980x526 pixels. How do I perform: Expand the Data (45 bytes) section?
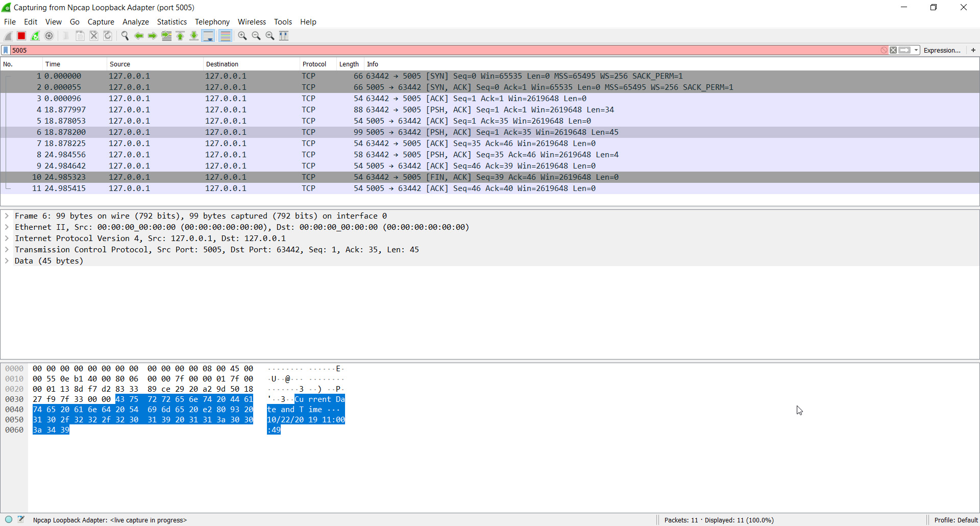coord(7,261)
